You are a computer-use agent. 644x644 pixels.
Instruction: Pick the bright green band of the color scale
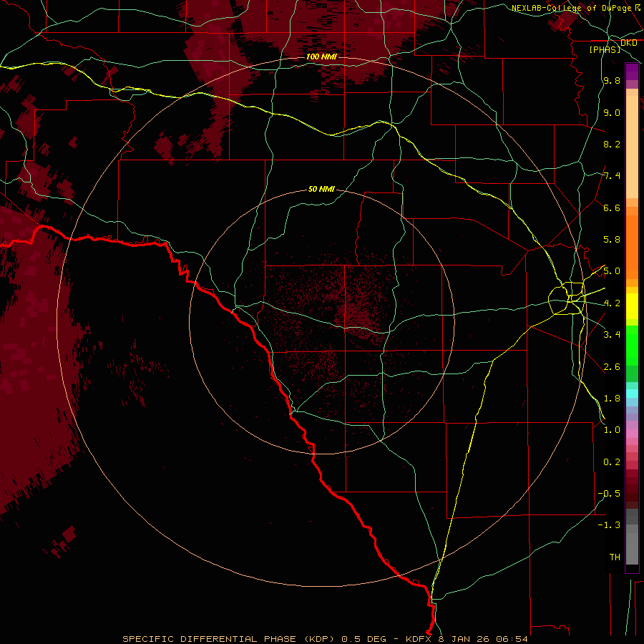pos(632,345)
